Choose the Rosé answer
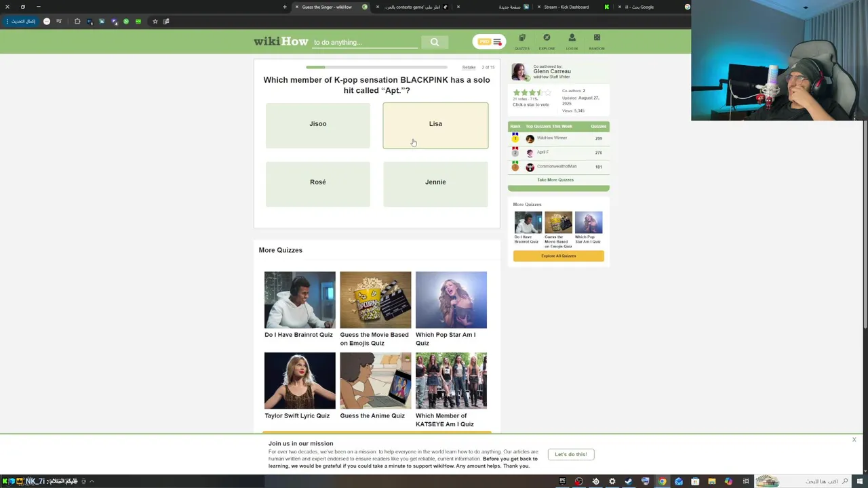Image resolution: width=868 pixels, height=488 pixels. pyautogui.click(x=318, y=184)
